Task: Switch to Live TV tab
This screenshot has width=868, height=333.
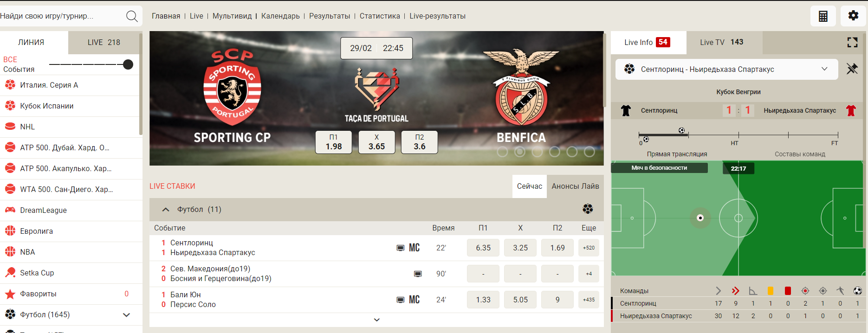Action: point(722,42)
